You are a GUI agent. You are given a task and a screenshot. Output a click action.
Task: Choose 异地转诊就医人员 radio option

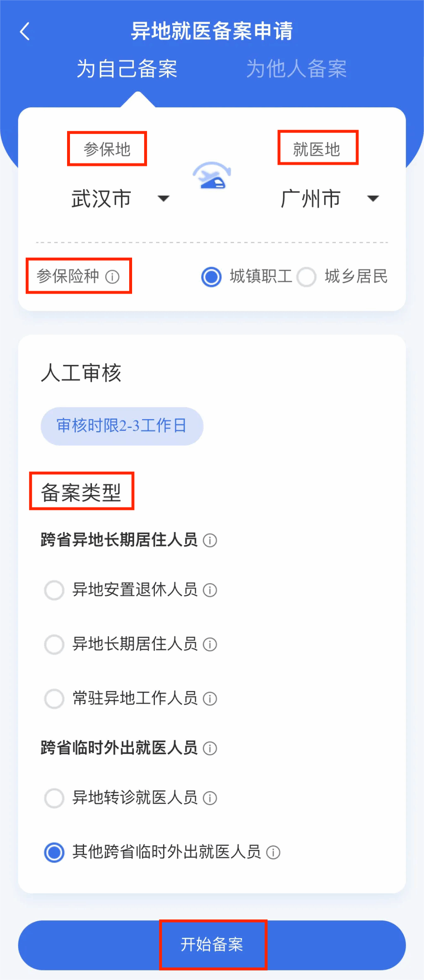[54, 798]
